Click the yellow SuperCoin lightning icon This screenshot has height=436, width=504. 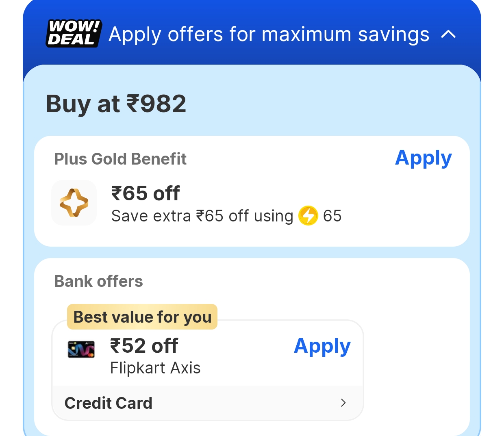(x=308, y=216)
